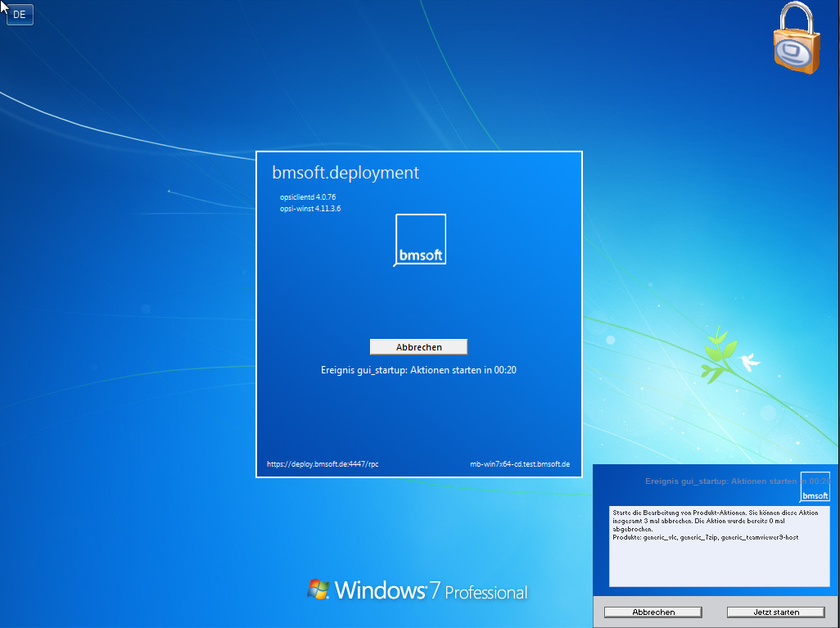This screenshot has width=840, height=628.
Task: Click the Produkte list line in the notification message
Action: [705, 537]
